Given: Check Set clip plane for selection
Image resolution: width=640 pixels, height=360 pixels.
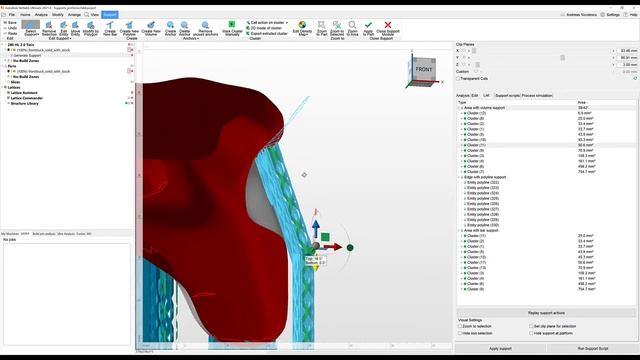Looking at the screenshot, I should [531, 326].
